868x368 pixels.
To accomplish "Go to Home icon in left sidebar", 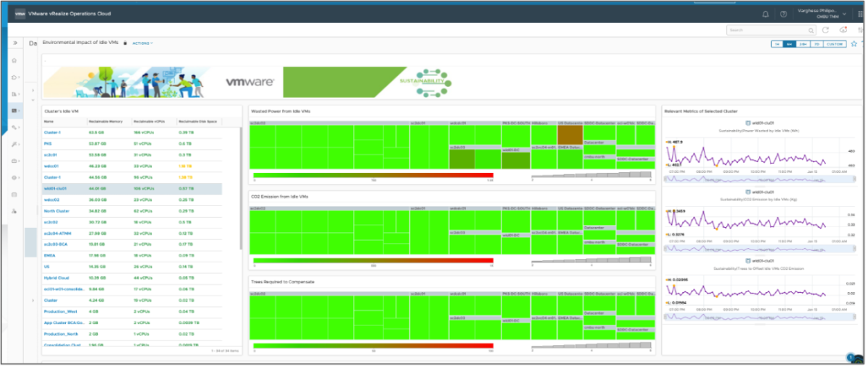I will pyautogui.click(x=14, y=60).
